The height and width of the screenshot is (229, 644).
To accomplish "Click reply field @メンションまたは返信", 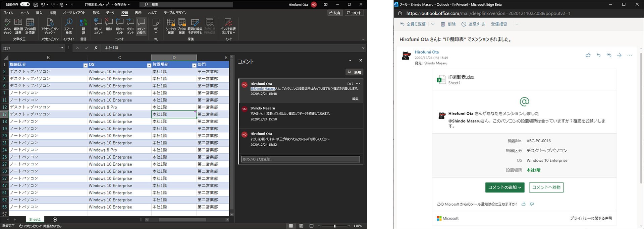I will click(x=301, y=159).
